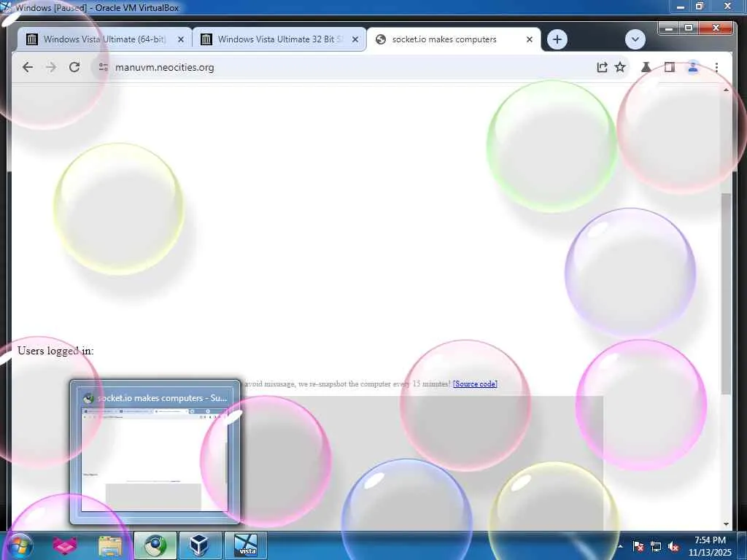Open the pink fox app on taskbar

(x=64, y=545)
